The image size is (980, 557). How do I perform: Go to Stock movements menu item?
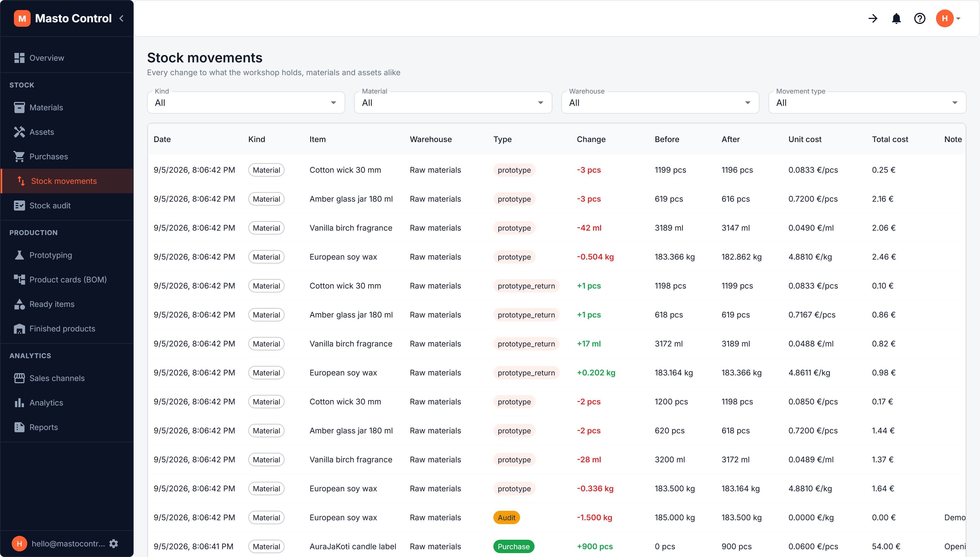pos(67,181)
